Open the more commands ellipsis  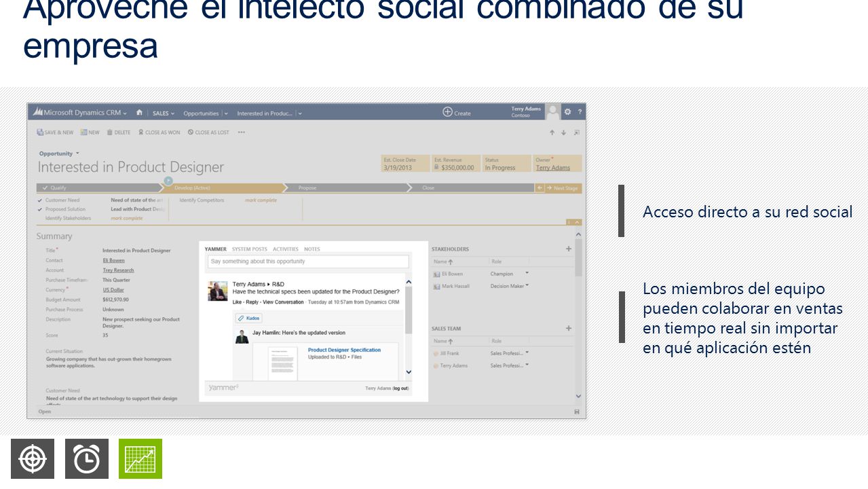pos(241,132)
